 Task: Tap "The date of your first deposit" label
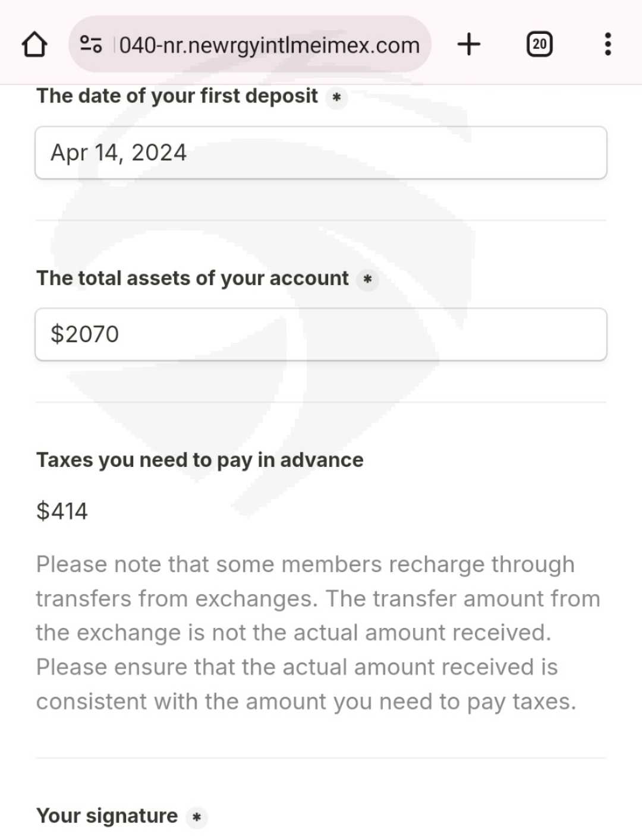[177, 96]
